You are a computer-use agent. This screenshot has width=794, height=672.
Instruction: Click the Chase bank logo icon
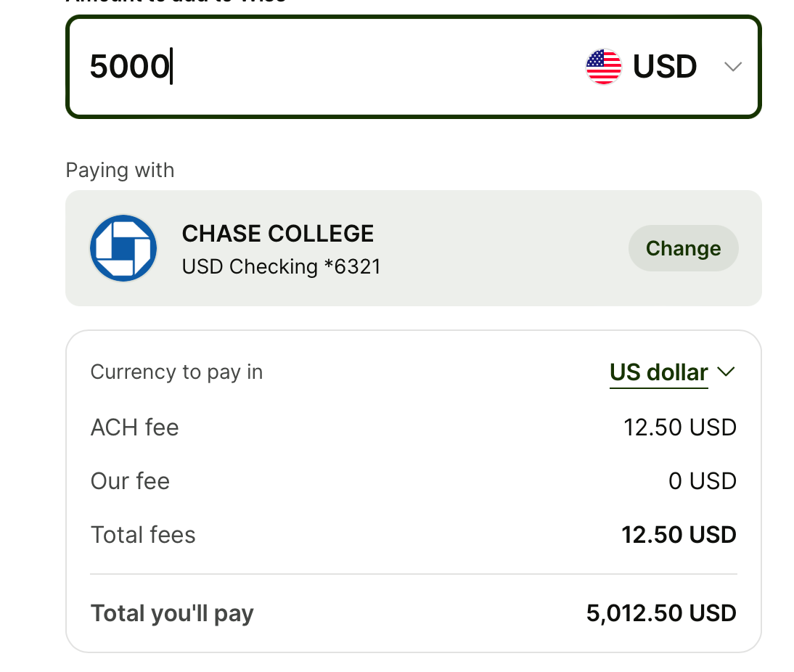point(123,248)
